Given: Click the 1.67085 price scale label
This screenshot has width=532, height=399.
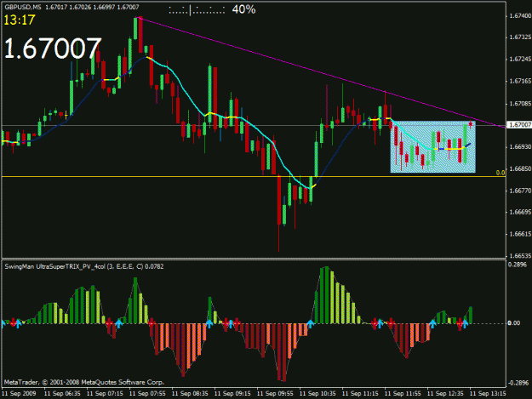Looking at the screenshot, I should click(520, 104).
